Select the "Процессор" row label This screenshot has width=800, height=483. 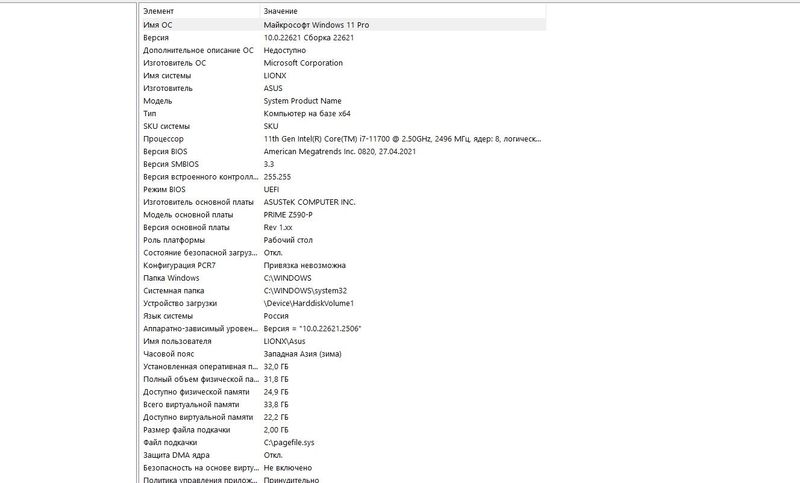point(163,139)
